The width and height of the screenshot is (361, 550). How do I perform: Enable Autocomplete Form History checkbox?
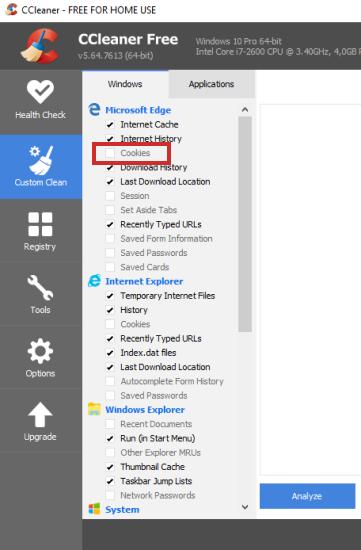click(110, 381)
